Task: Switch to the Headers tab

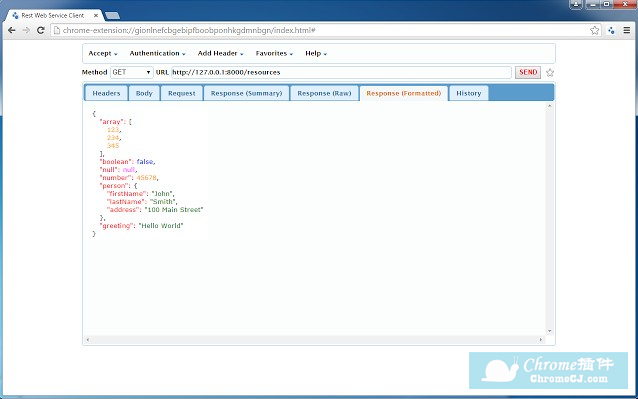Action: 106,93
